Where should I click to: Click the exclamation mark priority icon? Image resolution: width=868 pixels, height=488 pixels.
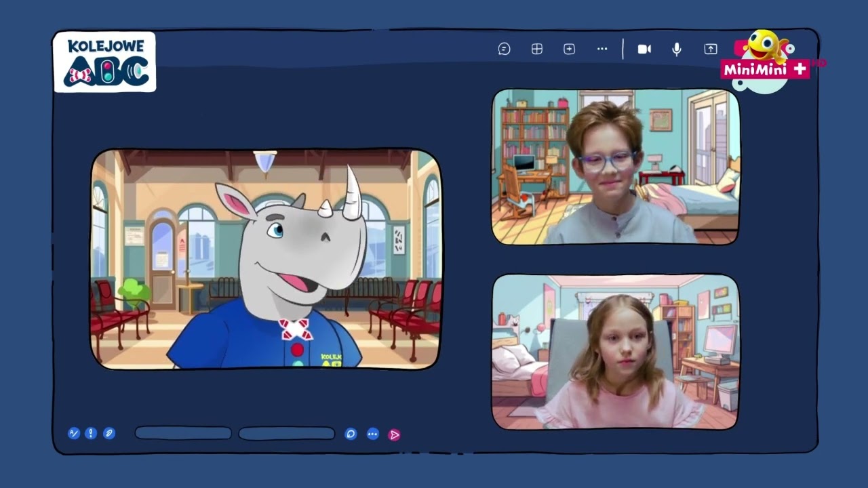91,433
